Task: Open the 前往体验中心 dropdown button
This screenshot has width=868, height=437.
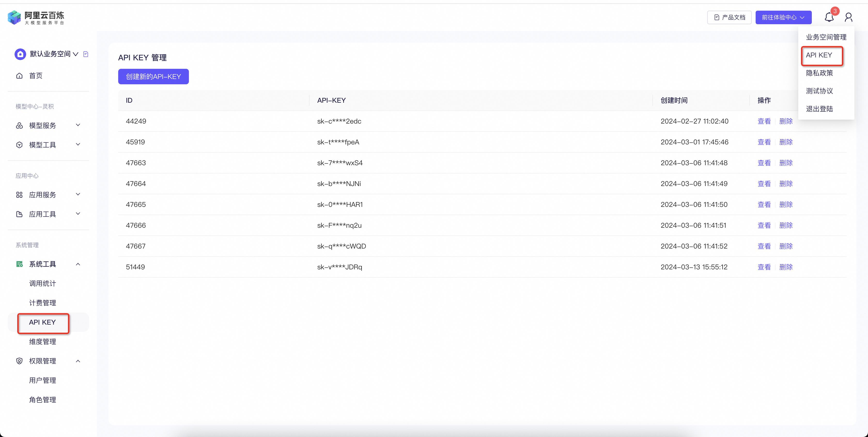Action: tap(783, 17)
